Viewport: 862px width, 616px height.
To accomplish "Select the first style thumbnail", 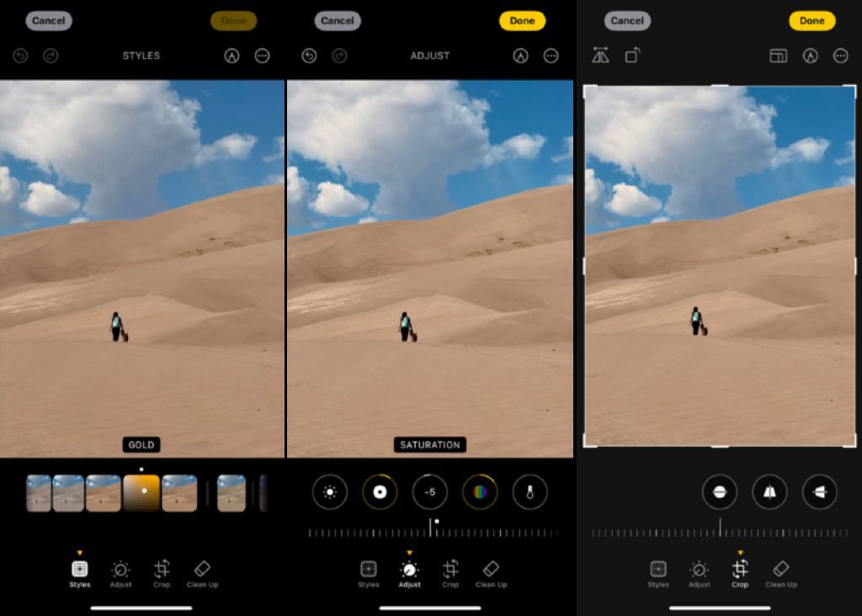I will click(39, 493).
